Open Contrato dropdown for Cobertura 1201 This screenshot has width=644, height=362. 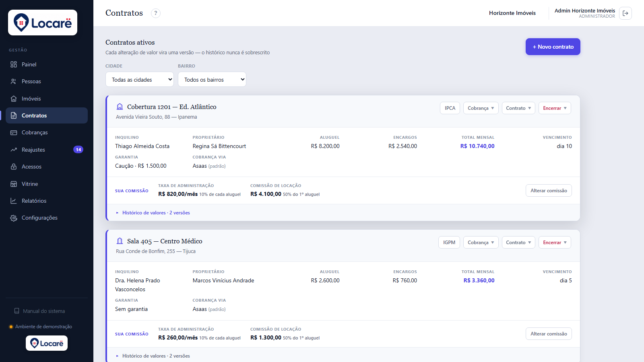[x=518, y=108]
